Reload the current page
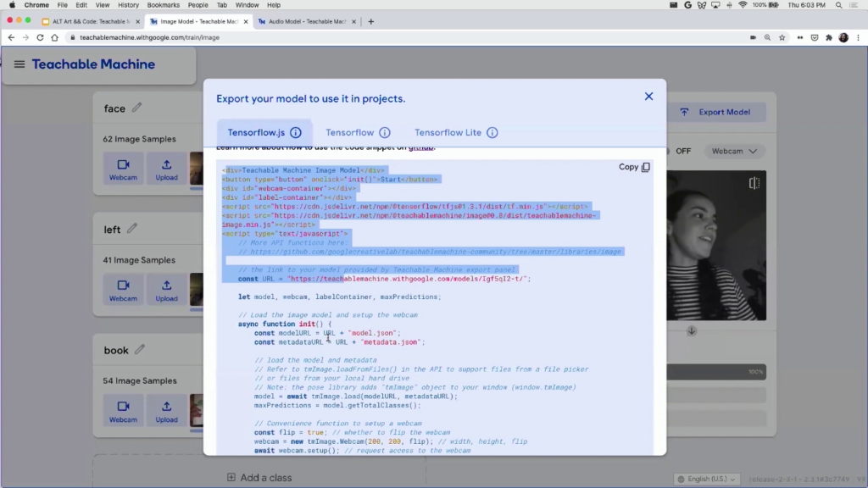This screenshot has width=868, height=488. [40, 37]
